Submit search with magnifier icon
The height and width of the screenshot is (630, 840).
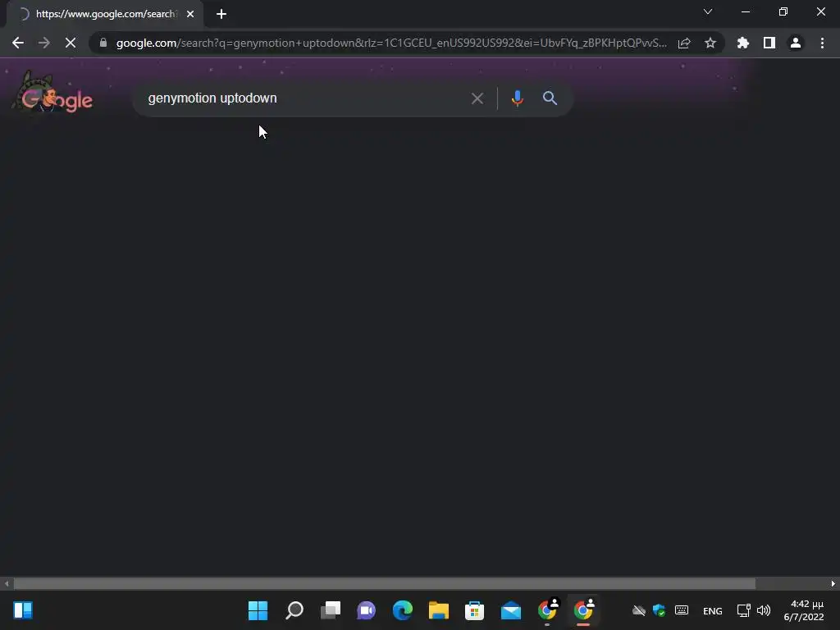click(550, 98)
